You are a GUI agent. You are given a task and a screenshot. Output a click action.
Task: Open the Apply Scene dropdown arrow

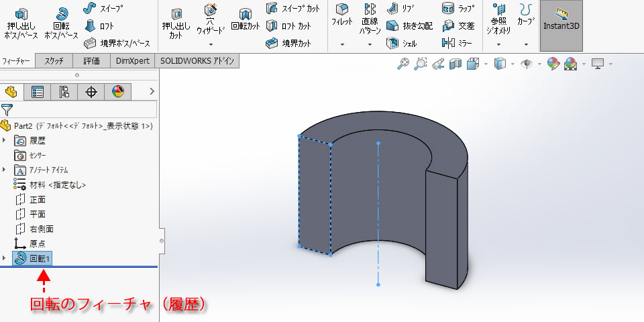point(584,64)
